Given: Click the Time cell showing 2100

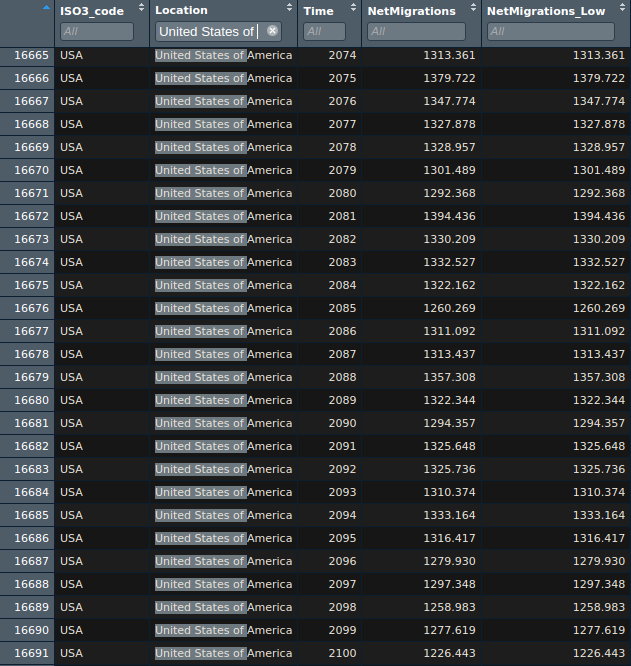Looking at the screenshot, I should point(342,653).
